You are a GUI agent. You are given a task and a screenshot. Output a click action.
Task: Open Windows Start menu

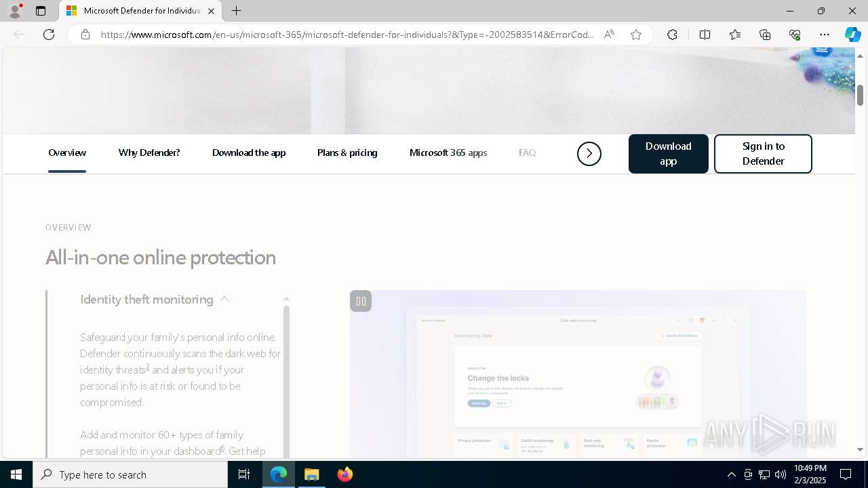(16, 474)
